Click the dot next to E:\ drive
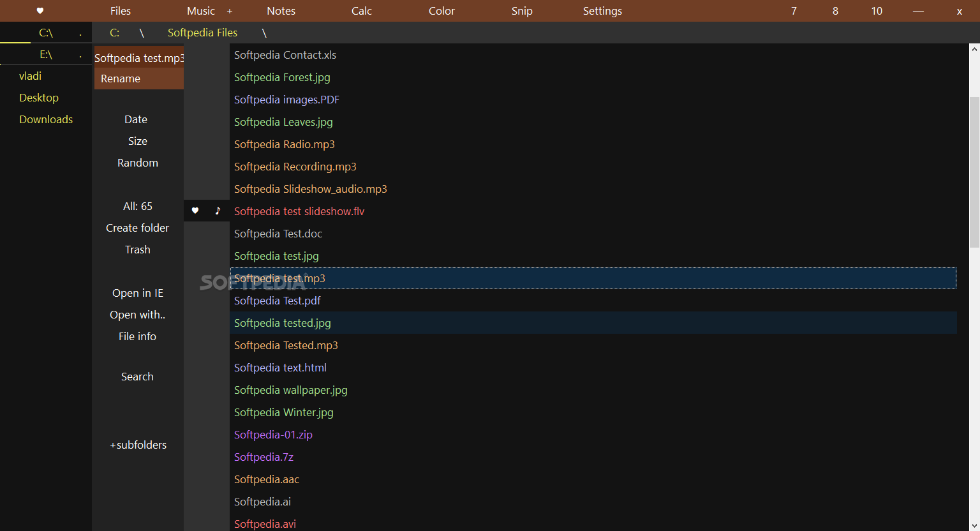980x531 pixels. point(80,56)
